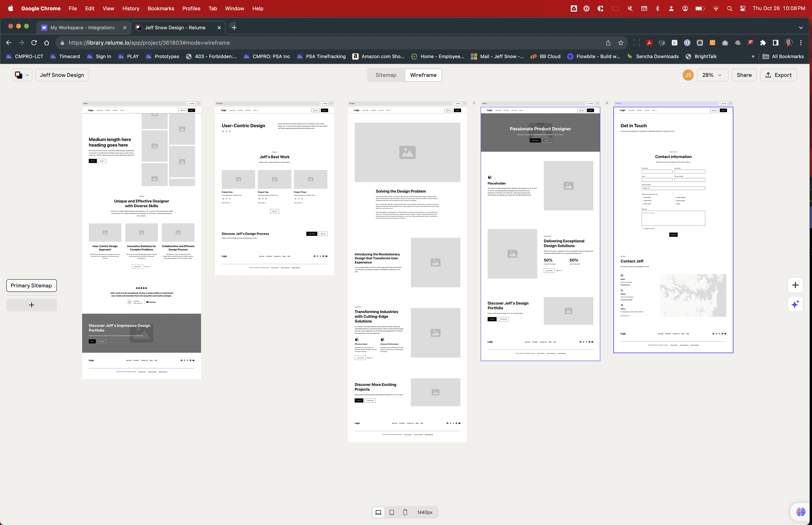The width and height of the screenshot is (812, 525).
Task: Open the Chrome History menu
Action: tap(131, 9)
